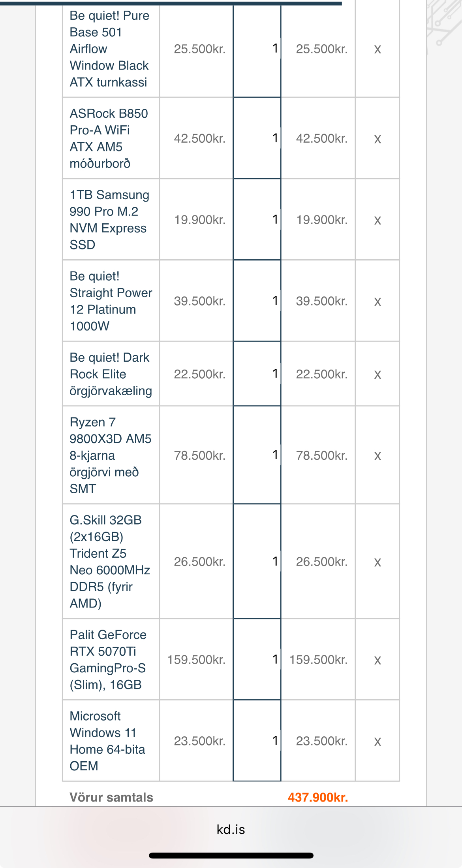462x868 pixels.
Task: Edit quantity for ASRock B850 motherboard
Action: click(x=257, y=138)
